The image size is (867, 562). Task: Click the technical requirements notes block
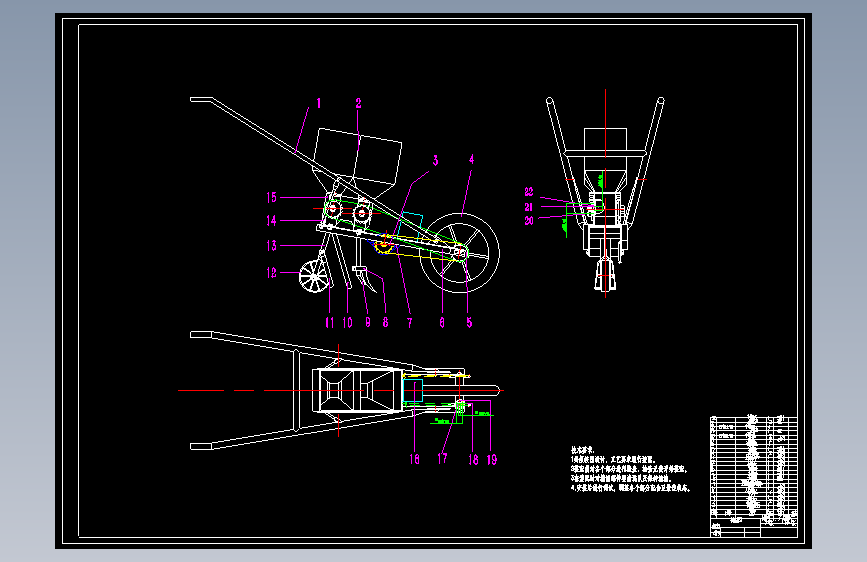(630, 469)
